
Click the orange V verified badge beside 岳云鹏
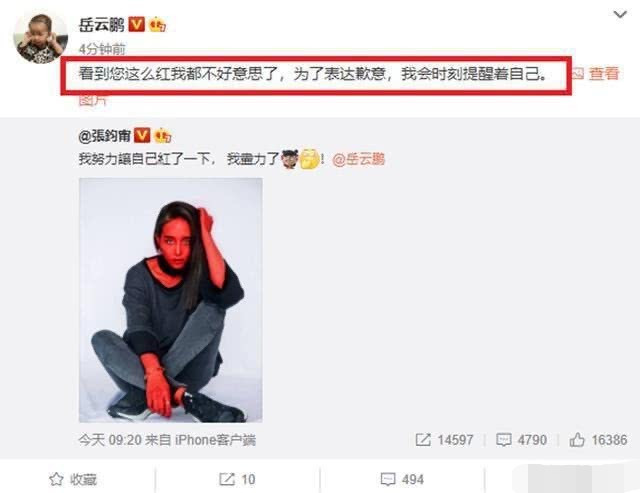pyautogui.click(x=137, y=24)
